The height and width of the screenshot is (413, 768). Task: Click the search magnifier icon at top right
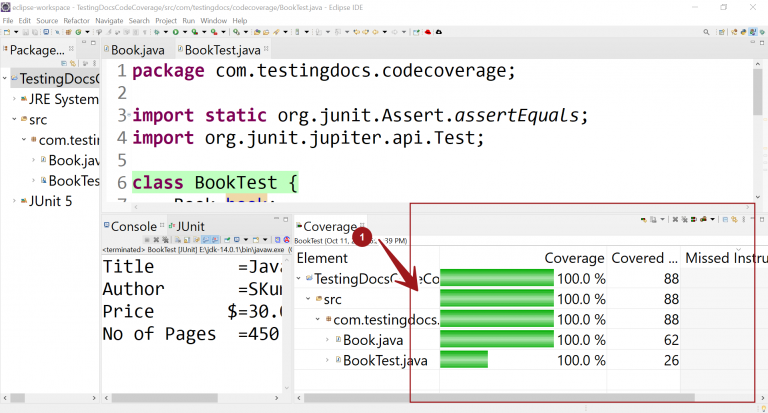coord(706,32)
